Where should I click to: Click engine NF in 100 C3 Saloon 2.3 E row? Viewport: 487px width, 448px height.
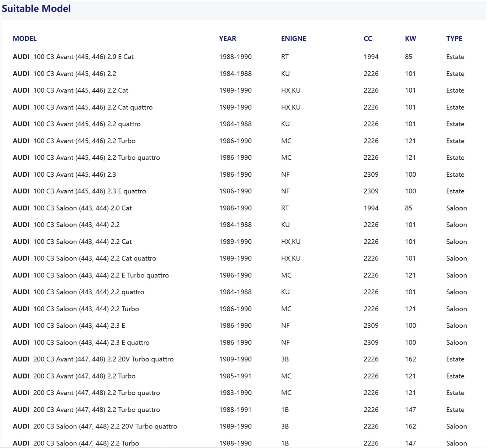[285, 326]
